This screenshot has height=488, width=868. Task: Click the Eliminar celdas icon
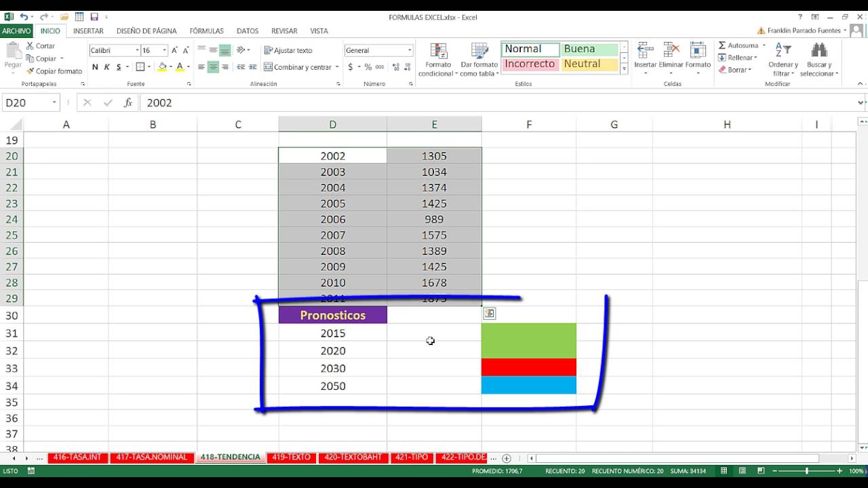(x=671, y=51)
